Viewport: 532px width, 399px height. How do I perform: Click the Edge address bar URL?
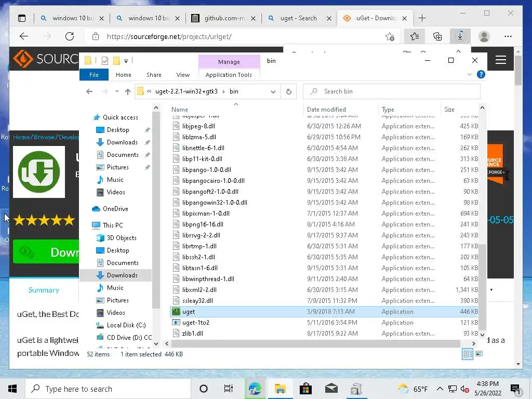click(169, 36)
